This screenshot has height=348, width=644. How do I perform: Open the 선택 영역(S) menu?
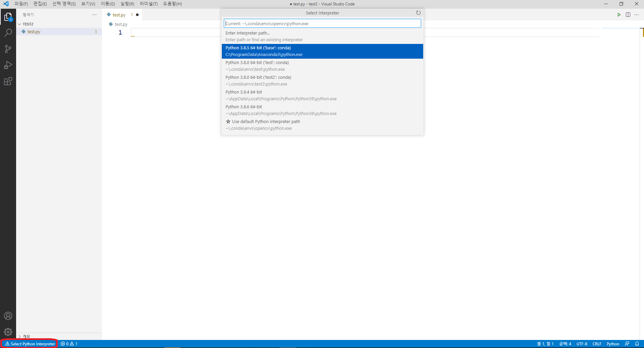tap(64, 4)
